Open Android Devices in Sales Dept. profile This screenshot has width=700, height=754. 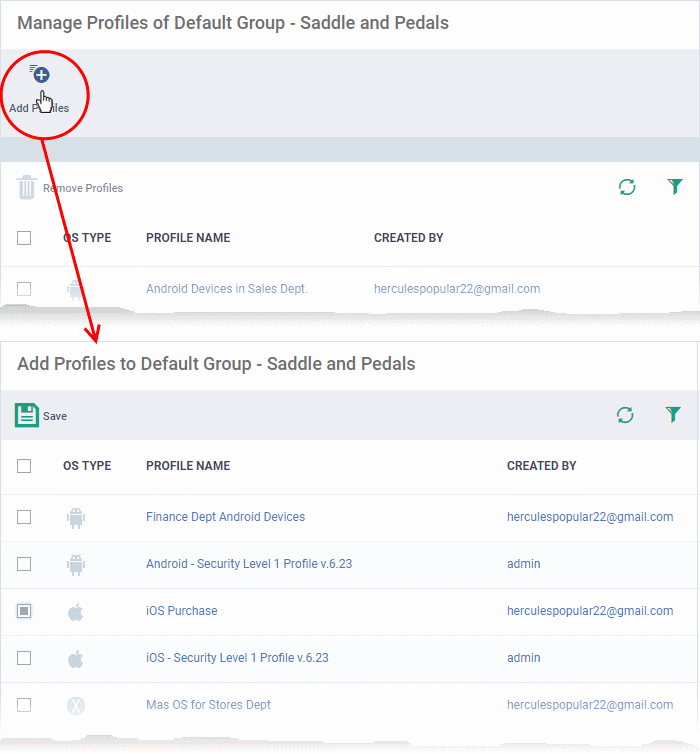[x=226, y=289]
